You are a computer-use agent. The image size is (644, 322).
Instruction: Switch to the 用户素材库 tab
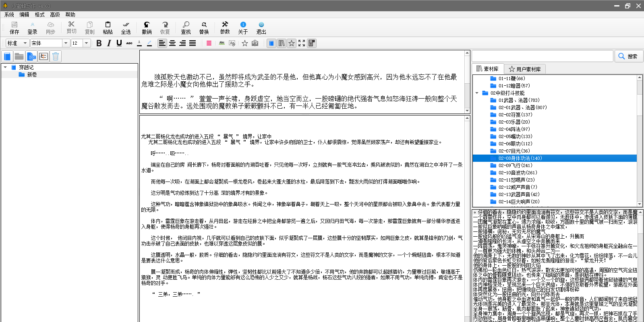pyautogui.click(x=525, y=69)
